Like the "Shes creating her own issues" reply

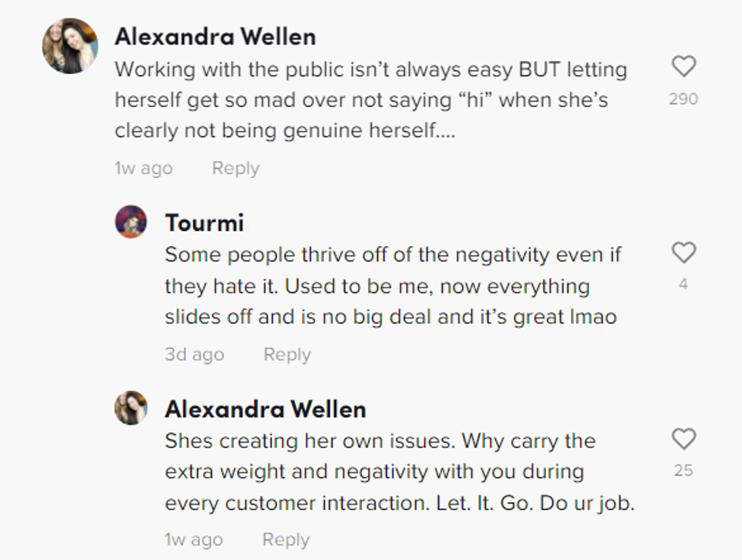tap(684, 439)
